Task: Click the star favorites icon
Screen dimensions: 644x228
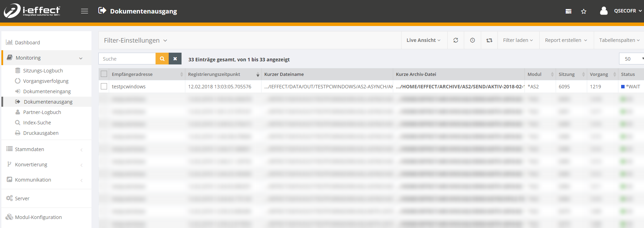Action: [584, 11]
